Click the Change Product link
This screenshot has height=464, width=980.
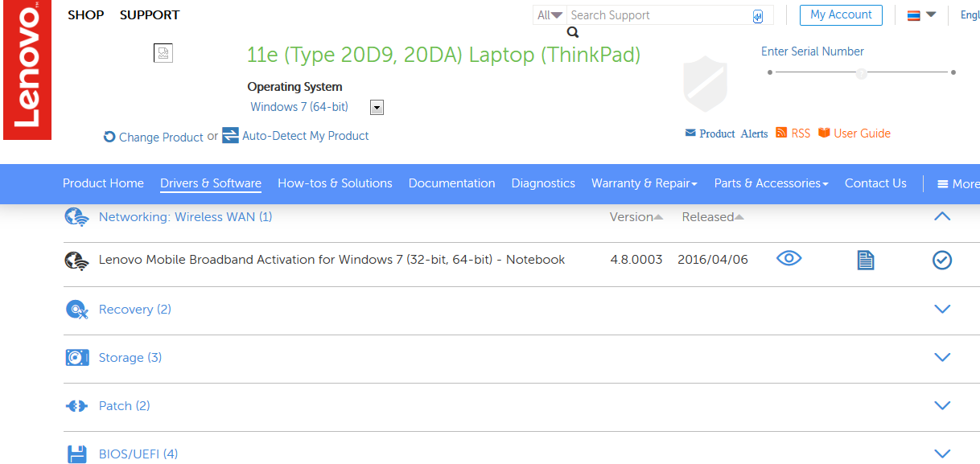tap(161, 138)
